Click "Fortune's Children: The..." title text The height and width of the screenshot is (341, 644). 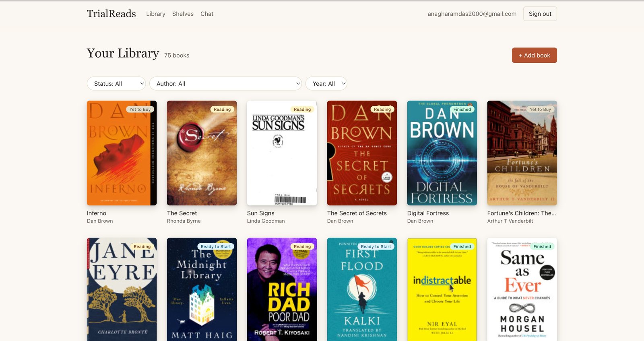522,213
